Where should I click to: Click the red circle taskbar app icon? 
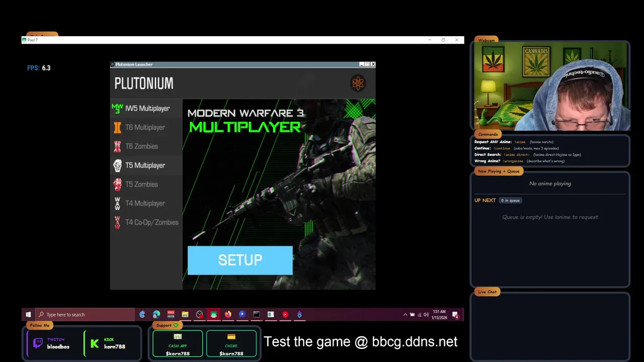285,315
